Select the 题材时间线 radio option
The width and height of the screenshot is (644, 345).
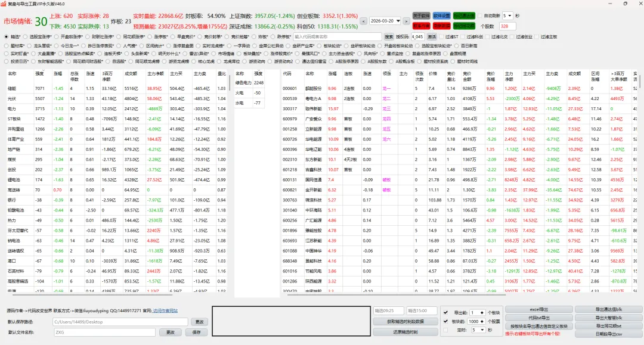453,61
